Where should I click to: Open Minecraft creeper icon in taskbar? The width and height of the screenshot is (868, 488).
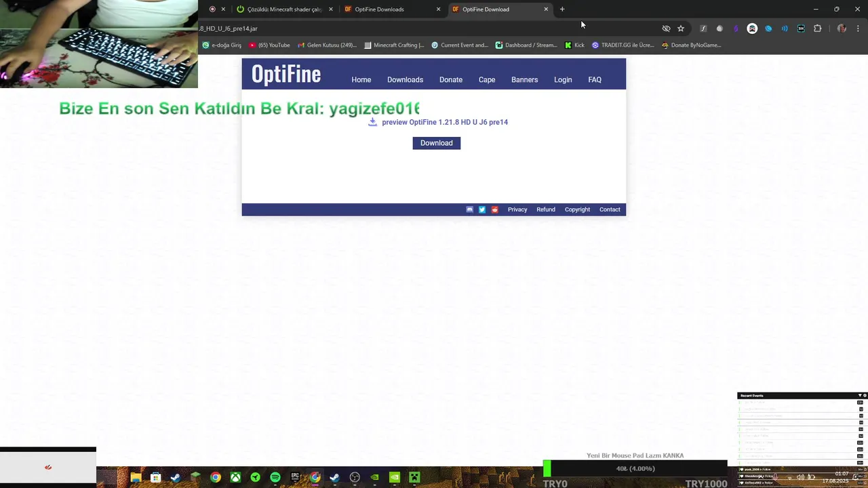click(x=414, y=477)
